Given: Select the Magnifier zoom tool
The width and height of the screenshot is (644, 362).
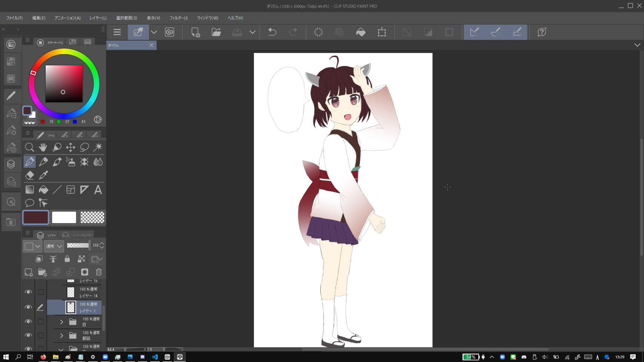Looking at the screenshot, I should [x=29, y=147].
